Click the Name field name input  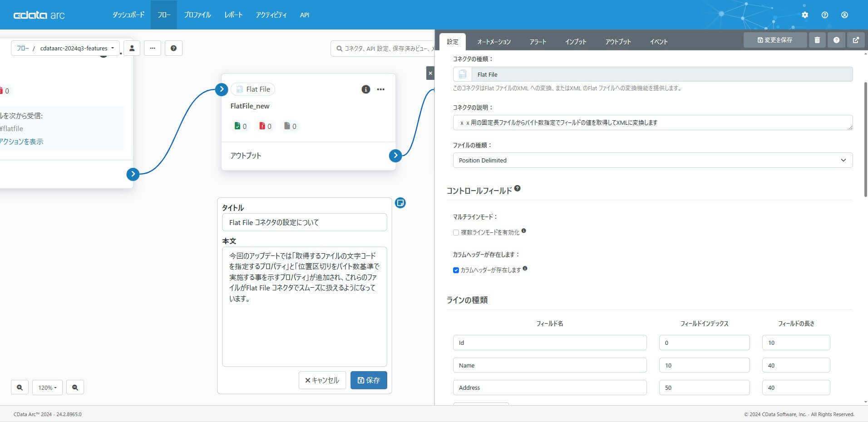pos(550,365)
